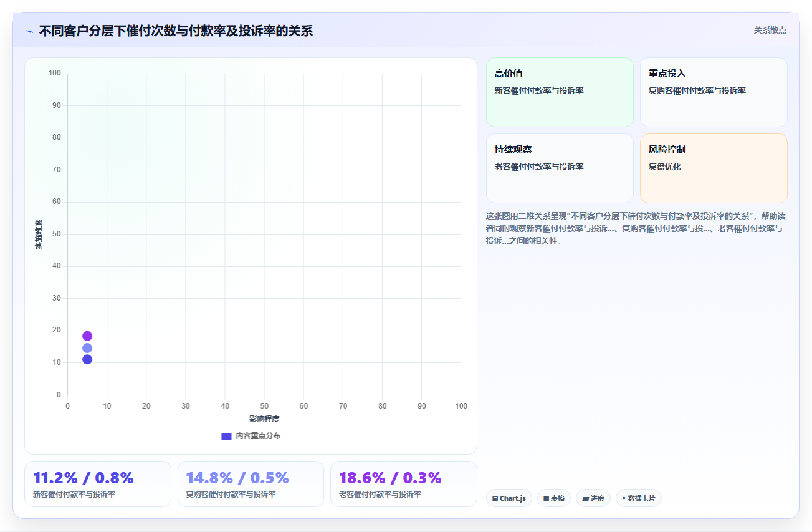Screen dimensions: 812x532
Task: Click the dark indigo scatter point near 11
Action: tap(87, 359)
